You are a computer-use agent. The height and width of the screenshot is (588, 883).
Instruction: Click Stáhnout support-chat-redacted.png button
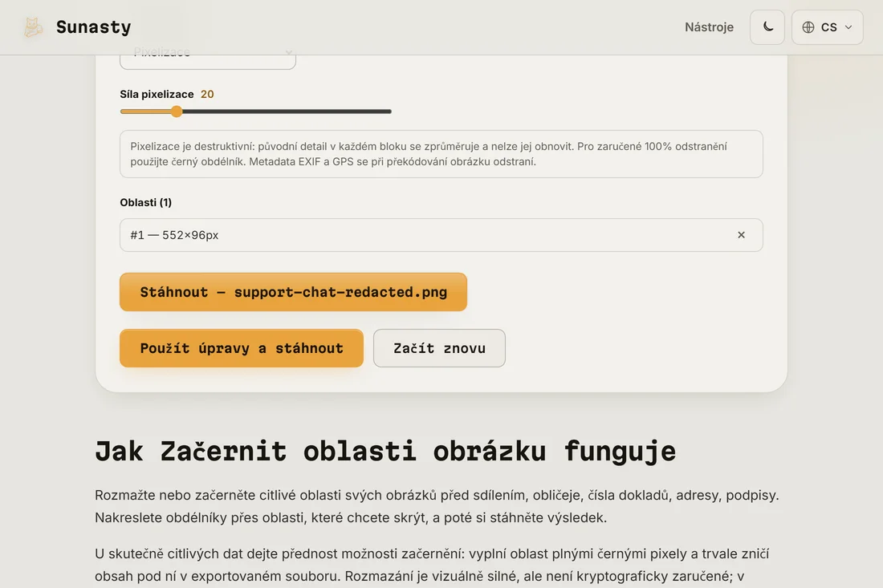click(293, 292)
